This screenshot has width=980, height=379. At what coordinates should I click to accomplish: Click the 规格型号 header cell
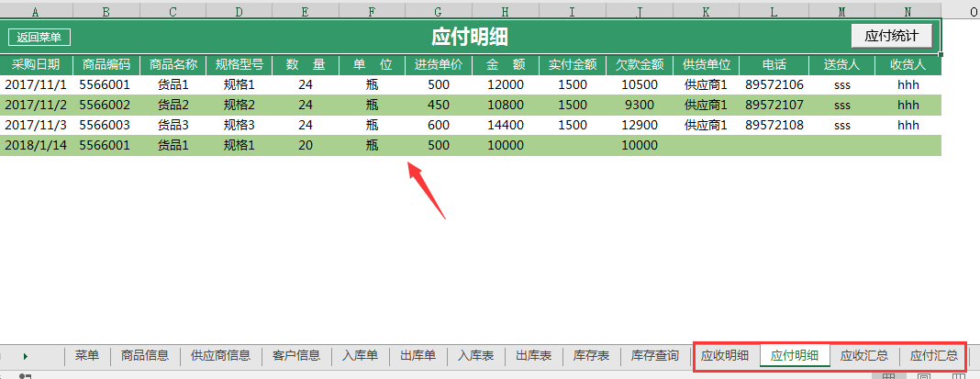click(x=239, y=64)
